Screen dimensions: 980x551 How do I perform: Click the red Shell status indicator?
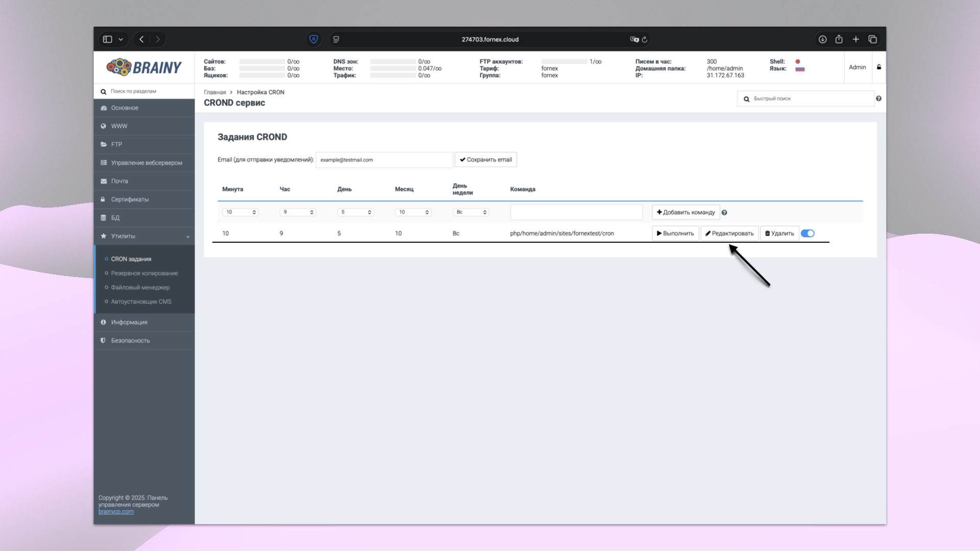pyautogui.click(x=797, y=62)
